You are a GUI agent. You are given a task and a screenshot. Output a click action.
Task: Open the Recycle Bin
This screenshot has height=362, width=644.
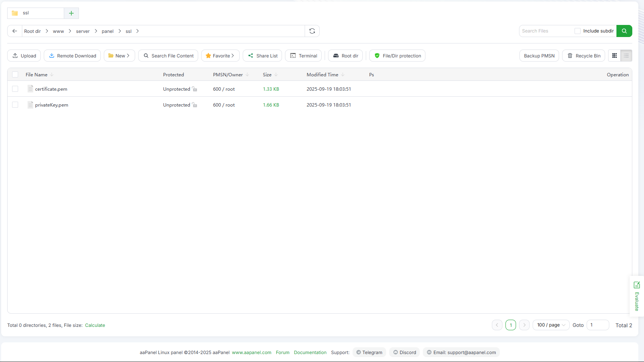coord(584,56)
